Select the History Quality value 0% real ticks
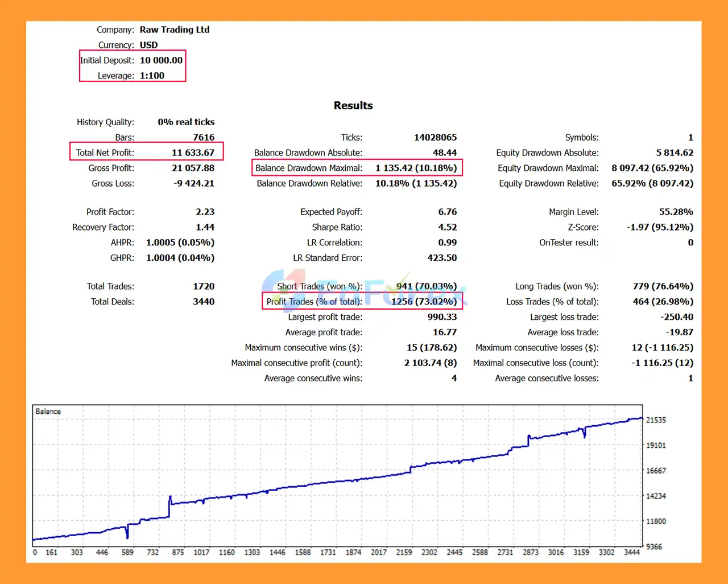 (x=186, y=122)
